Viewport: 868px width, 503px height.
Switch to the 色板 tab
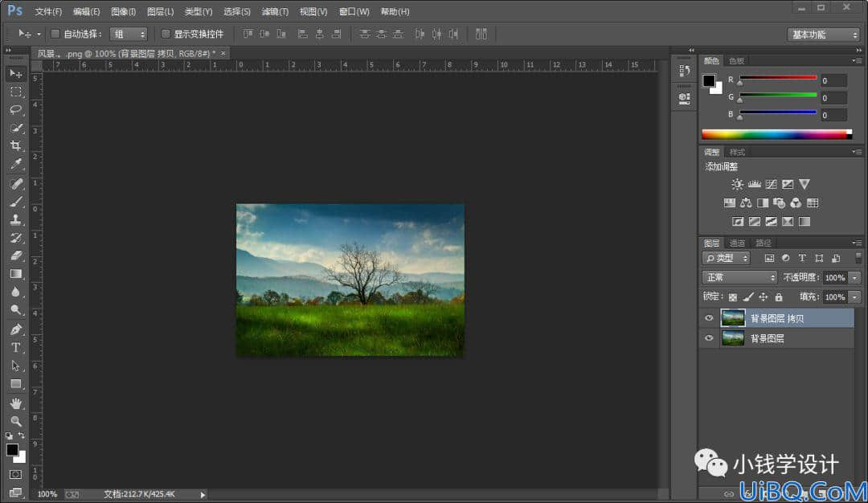tap(736, 61)
